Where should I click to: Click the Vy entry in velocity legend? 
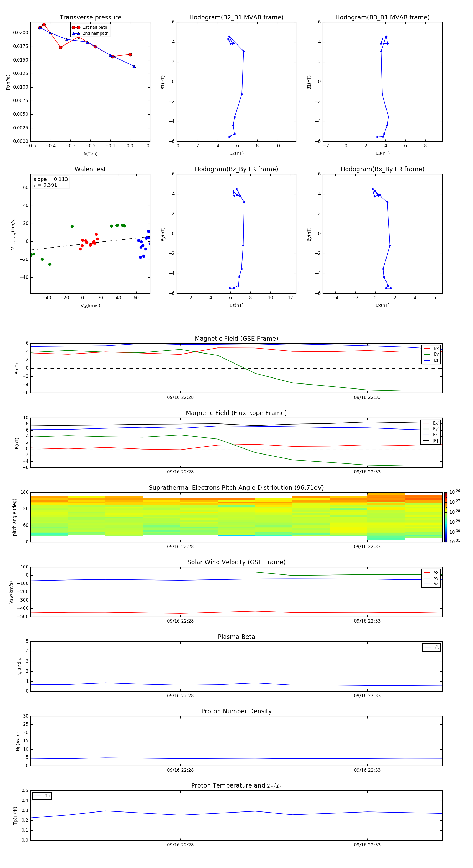point(431,578)
